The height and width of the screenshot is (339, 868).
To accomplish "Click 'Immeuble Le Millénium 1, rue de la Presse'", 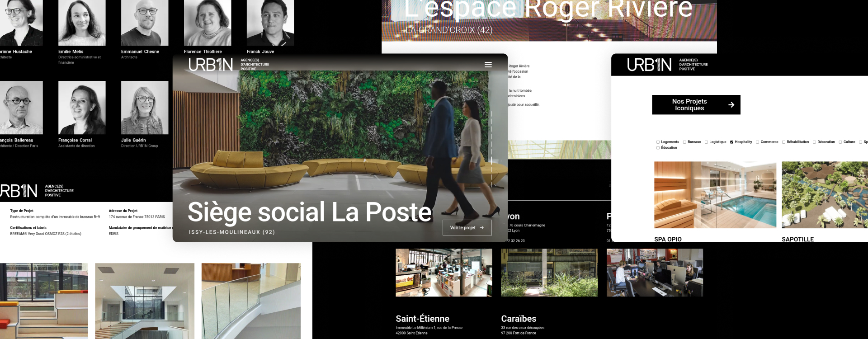I will tap(429, 328).
